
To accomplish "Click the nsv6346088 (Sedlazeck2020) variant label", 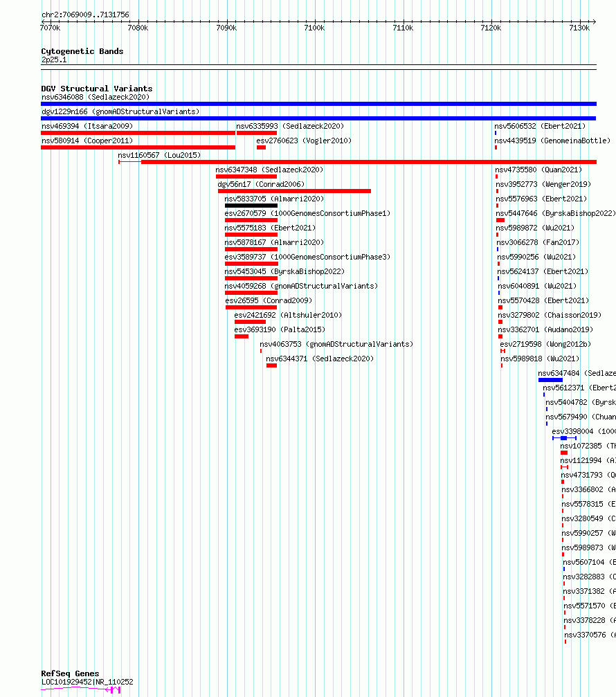I will (x=96, y=97).
